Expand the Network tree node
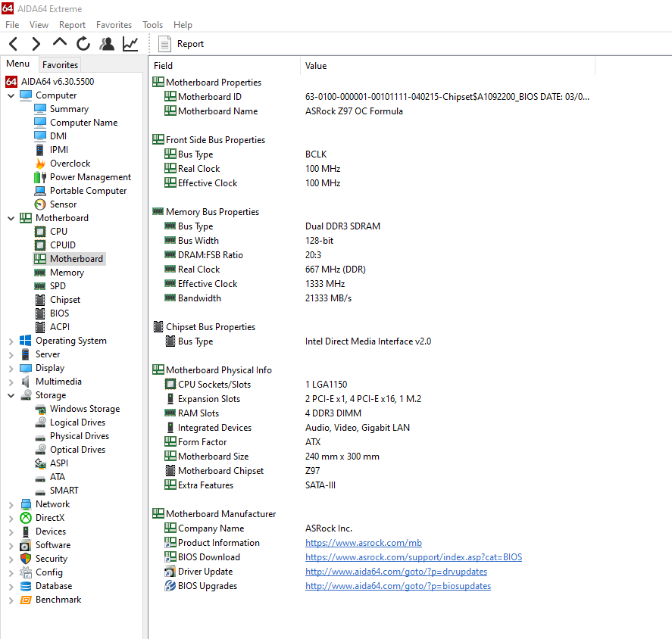The height and width of the screenshot is (639, 672). [x=11, y=504]
